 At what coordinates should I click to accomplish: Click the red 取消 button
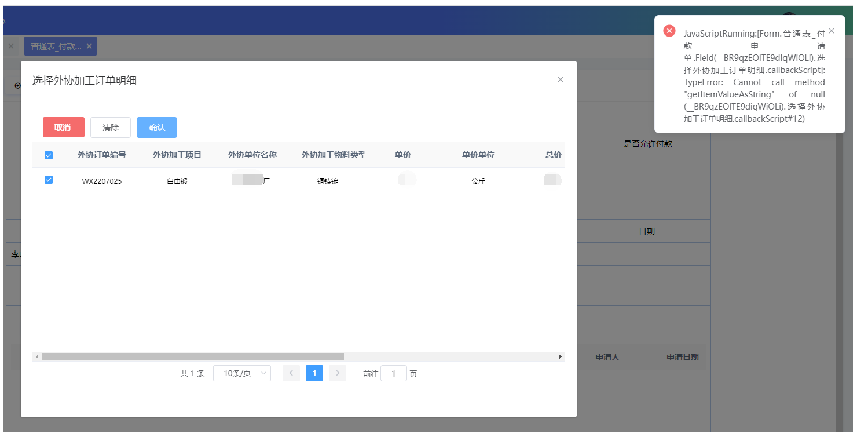coord(64,128)
